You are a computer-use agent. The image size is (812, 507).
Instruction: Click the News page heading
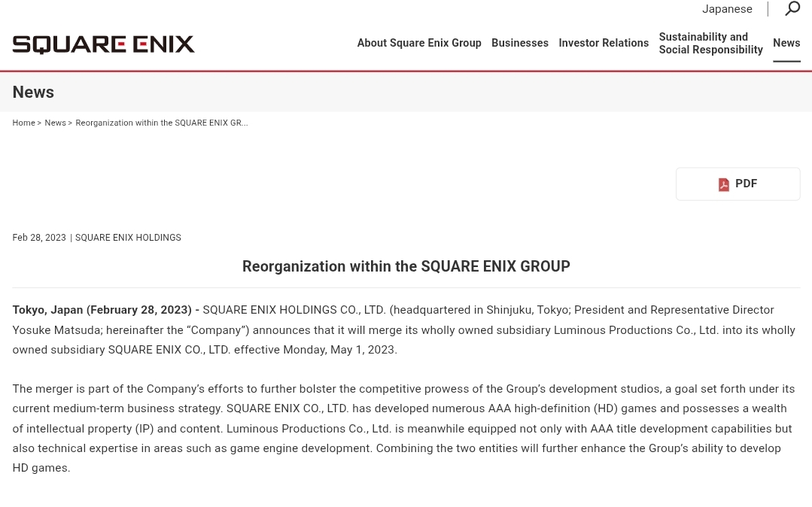[x=33, y=93]
